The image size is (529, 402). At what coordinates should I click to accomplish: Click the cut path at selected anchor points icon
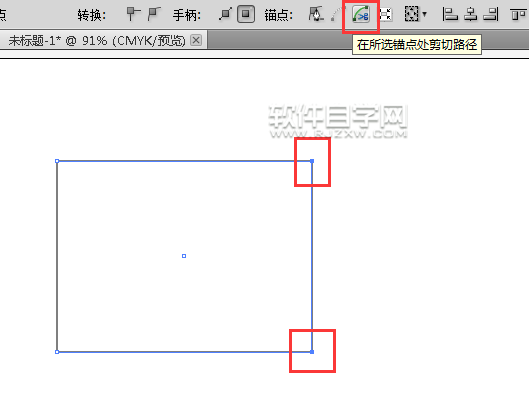[x=361, y=15]
